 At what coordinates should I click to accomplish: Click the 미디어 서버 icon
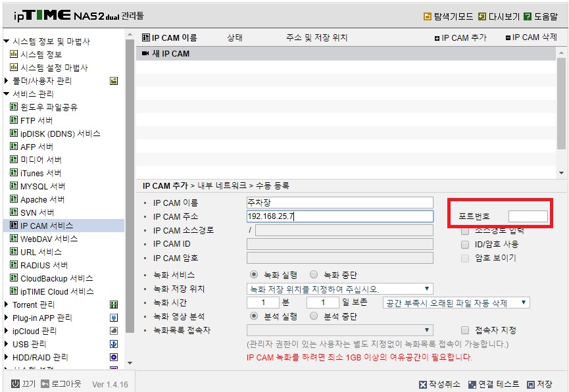[14, 159]
